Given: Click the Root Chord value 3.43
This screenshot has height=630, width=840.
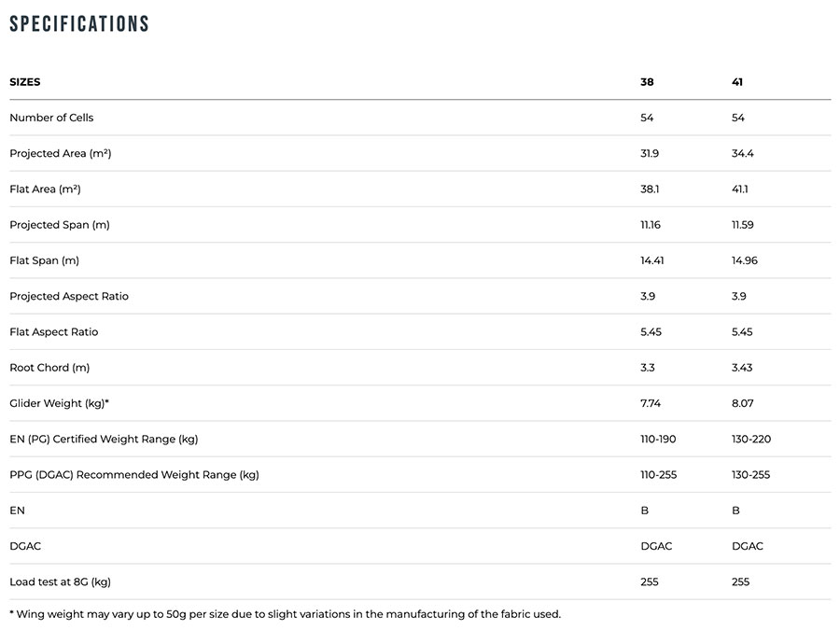Looking at the screenshot, I should click(x=744, y=368).
